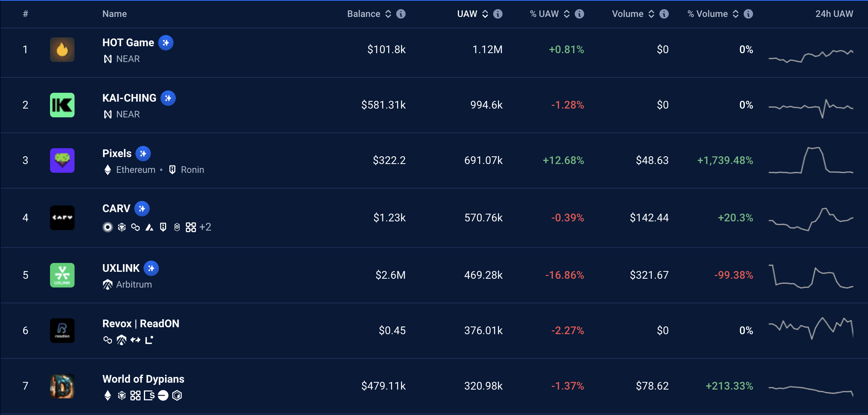Open CARV's 24h UAW sparkline
This screenshot has height=415, width=868.
[x=811, y=219]
